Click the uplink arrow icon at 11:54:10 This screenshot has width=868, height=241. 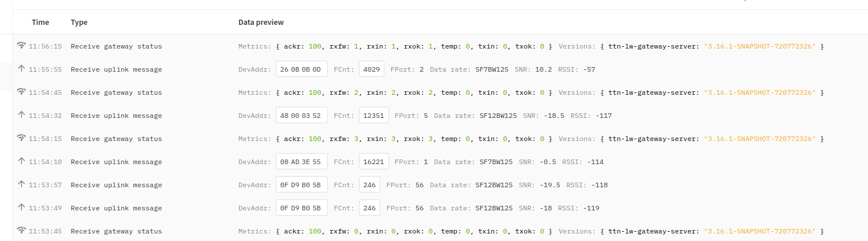21,161
